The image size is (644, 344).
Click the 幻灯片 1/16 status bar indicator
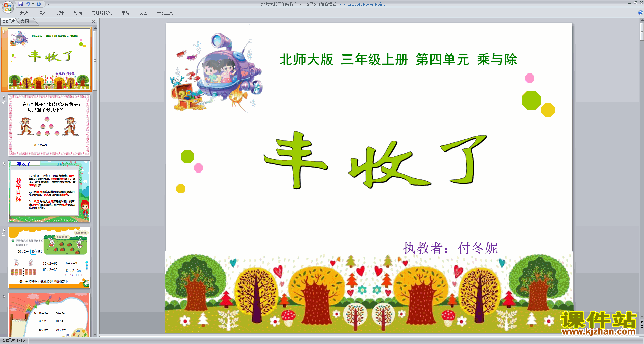[x=14, y=340]
